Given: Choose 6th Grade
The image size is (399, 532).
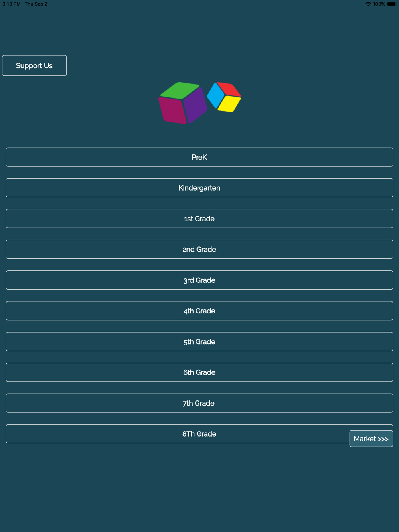Looking at the screenshot, I should (x=199, y=372).
